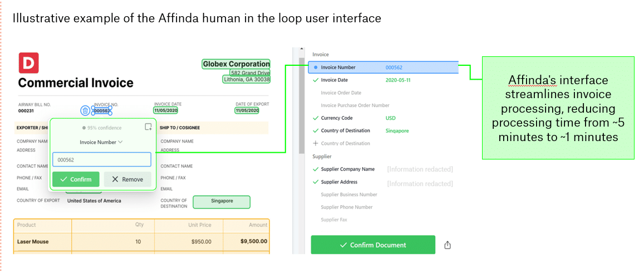The height and width of the screenshot is (271, 644).
Task: Click the checkmark beside Supplier Address
Action: 316,182
